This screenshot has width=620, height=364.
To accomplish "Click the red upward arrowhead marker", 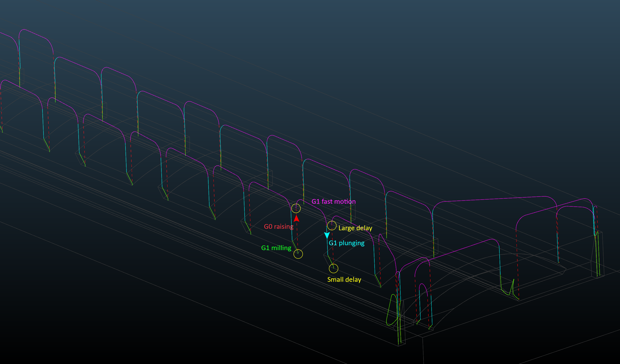I will (x=296, y=218).
